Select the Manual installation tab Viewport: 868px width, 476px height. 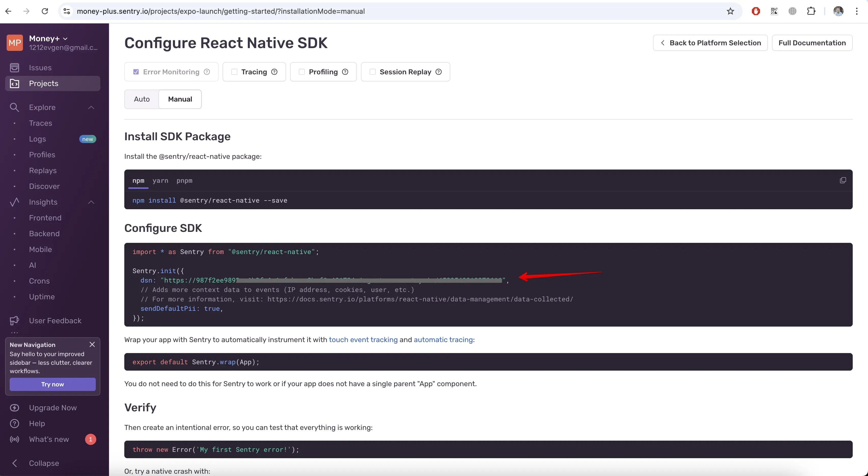[x=180, y=99]
